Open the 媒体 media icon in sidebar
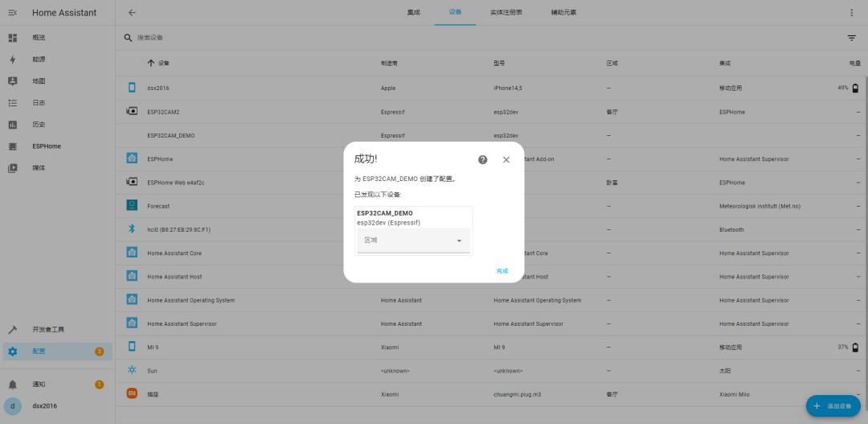 click(x=12, y=168)
